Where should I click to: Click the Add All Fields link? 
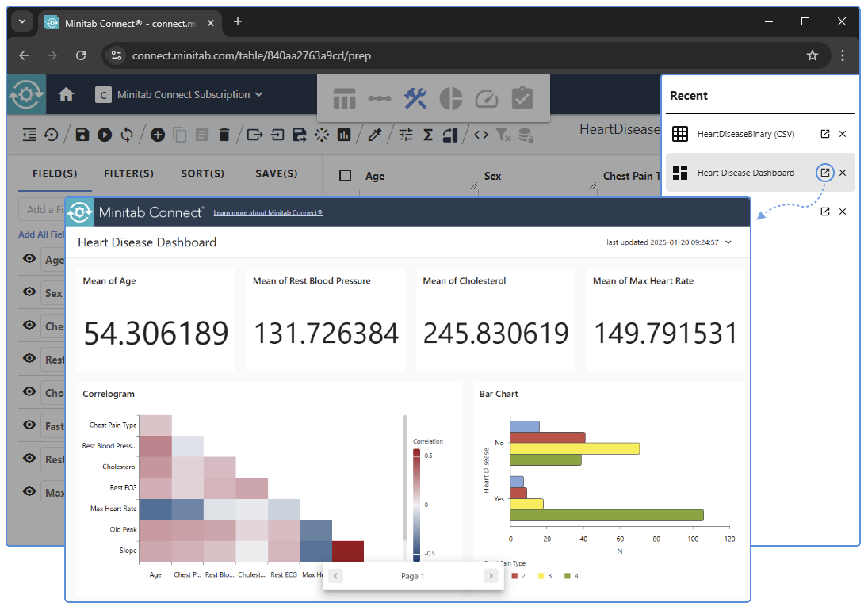click(x=37, y=234)
